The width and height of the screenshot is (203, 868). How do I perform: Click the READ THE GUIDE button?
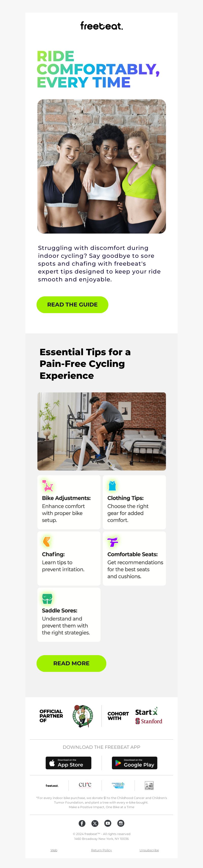tap(72, 305)
